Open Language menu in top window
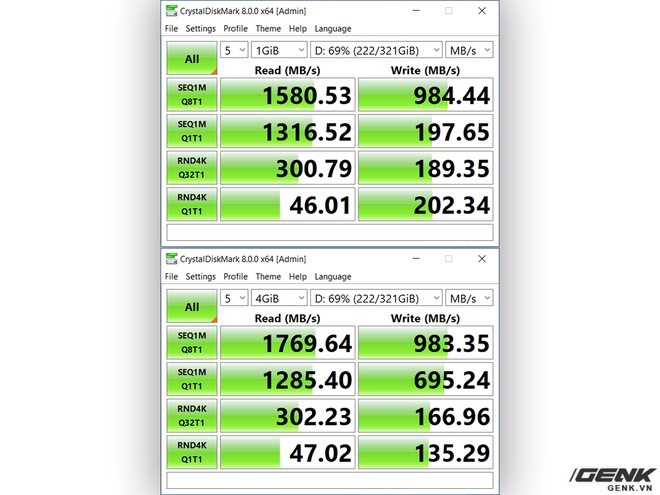 [333, 29]
